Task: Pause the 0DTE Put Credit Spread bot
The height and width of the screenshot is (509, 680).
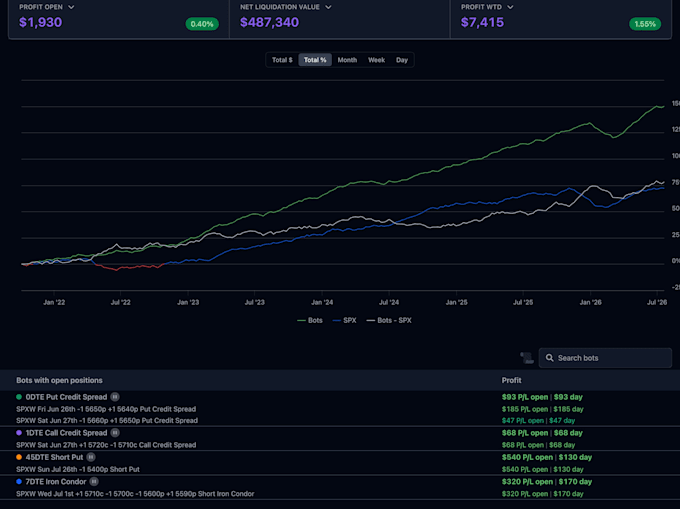Action: [x=114, y=397]
